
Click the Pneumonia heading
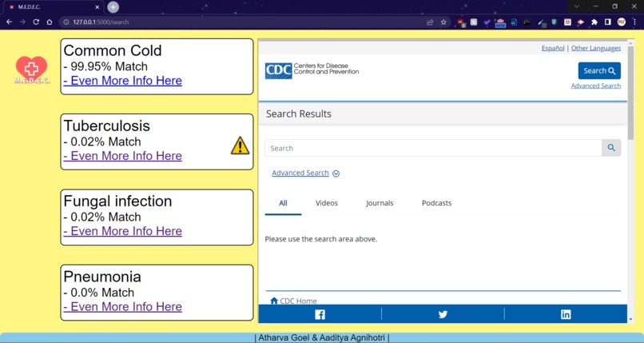[x=102, y=277]
